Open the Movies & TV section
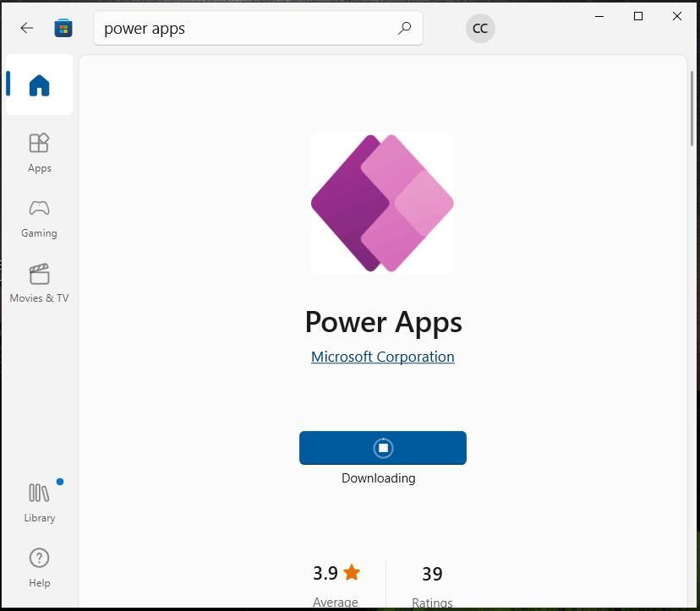The width and height of the screenshot is (700, 611). [x=39, y=283]
